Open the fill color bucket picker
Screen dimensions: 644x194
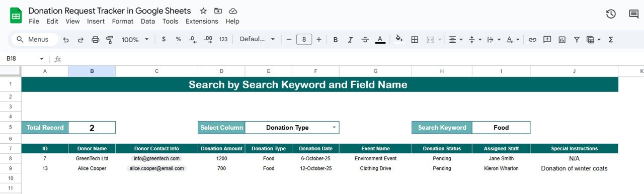399,39
